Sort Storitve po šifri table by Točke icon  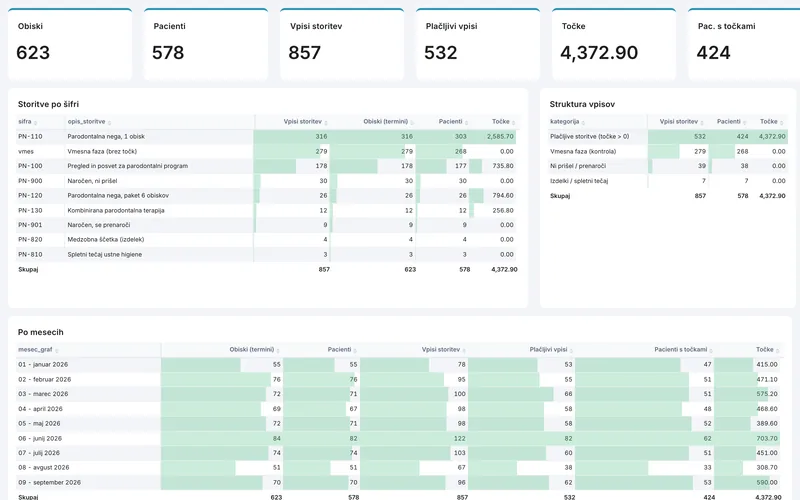tap(513, 123)
